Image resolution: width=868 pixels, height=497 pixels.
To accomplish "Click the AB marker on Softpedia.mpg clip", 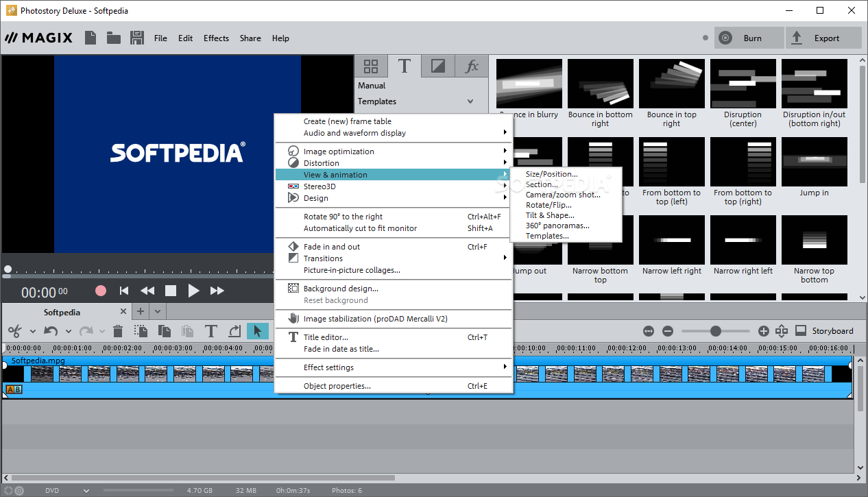I will click(14, 389).
